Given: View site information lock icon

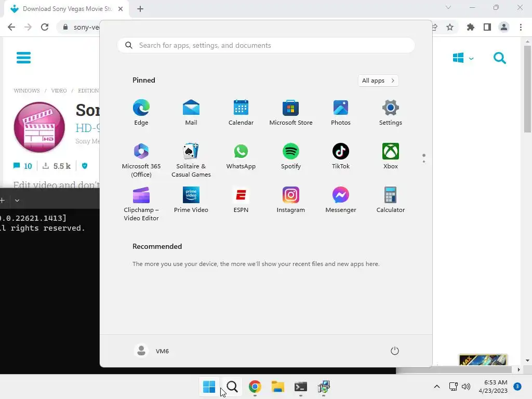Looking at the screenshot, I should click(x=65, y=27).
